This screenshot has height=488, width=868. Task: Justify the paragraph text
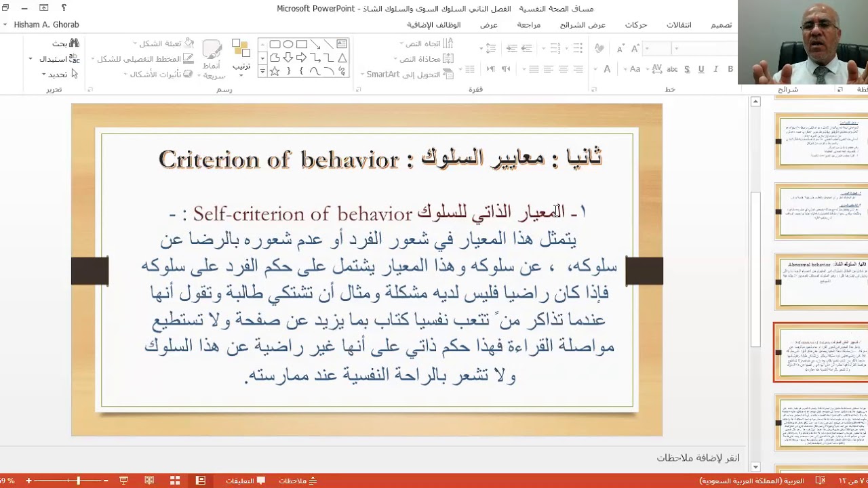pyautogui.click(x=534, y=69)
